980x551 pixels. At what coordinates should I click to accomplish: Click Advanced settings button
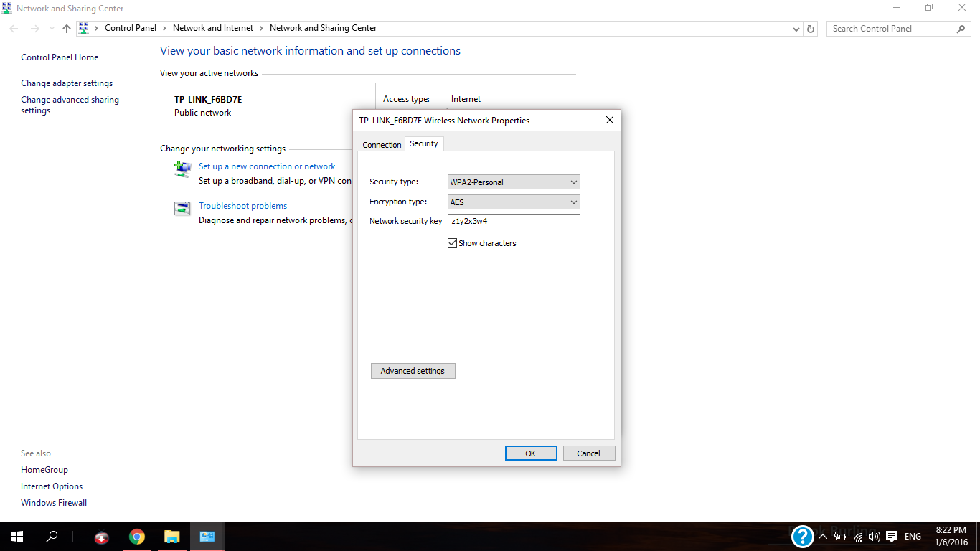point(413,371)
